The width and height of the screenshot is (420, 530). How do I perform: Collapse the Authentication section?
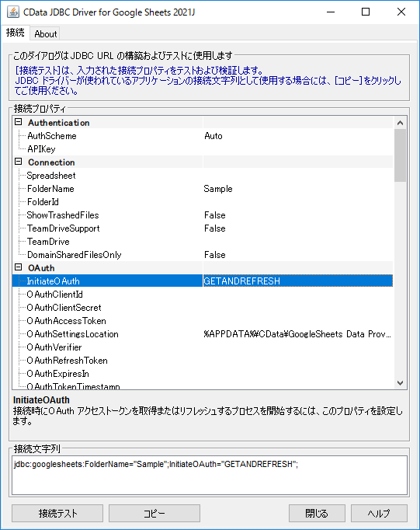click(x=19, y=122)
